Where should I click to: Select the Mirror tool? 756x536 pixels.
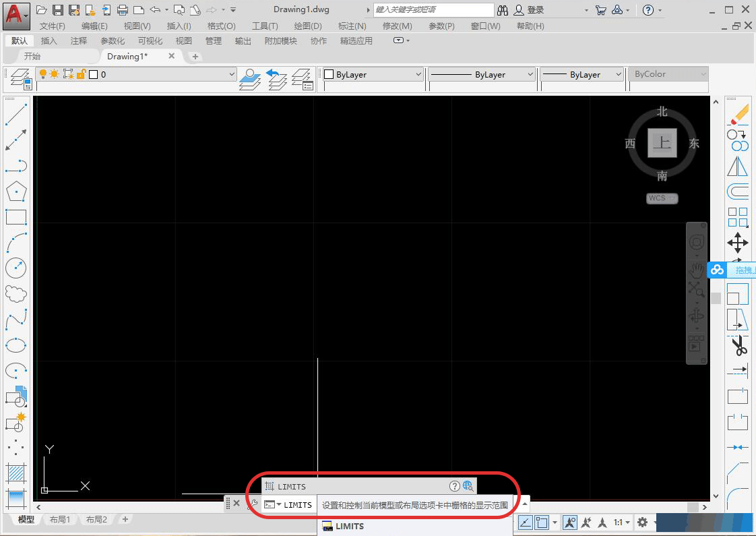(738, 165)
